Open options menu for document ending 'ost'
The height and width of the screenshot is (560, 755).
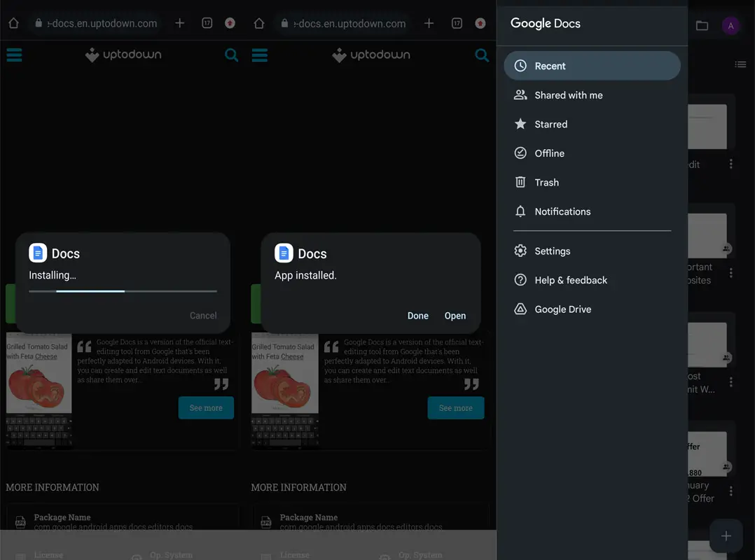[731, 382]
